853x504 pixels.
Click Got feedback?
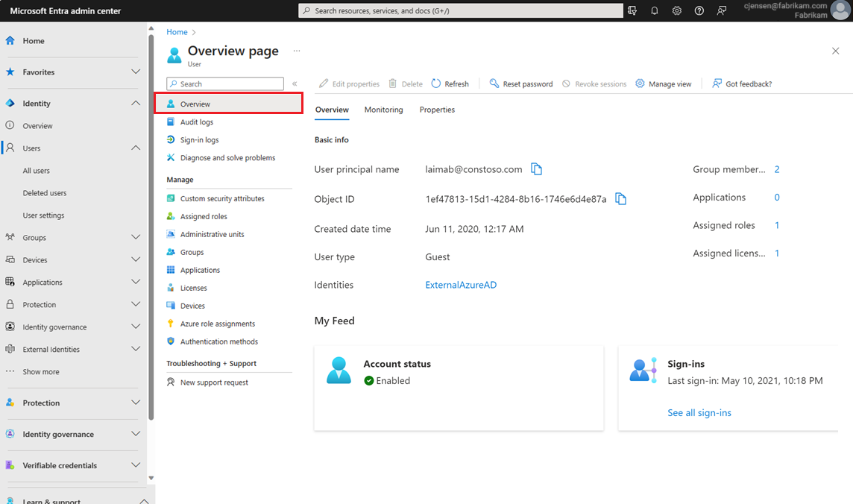pos(742,84)
